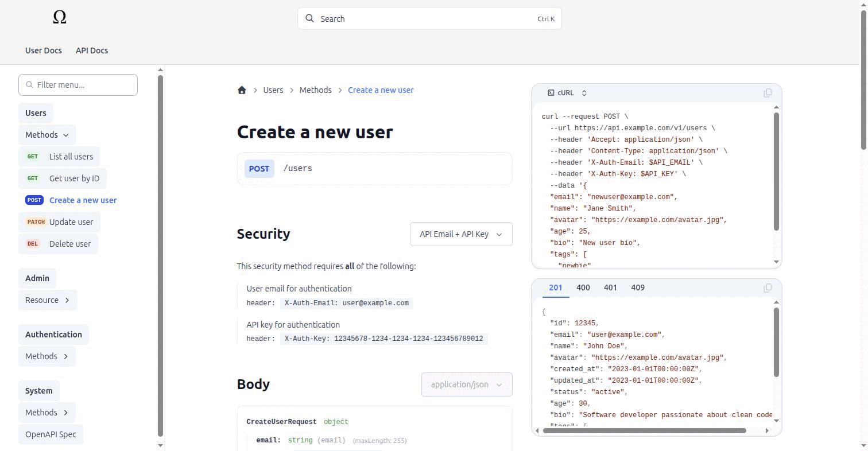Screen dimensions: 868x451
Task: Open the User Docs tab
Action: click(44, 50)
